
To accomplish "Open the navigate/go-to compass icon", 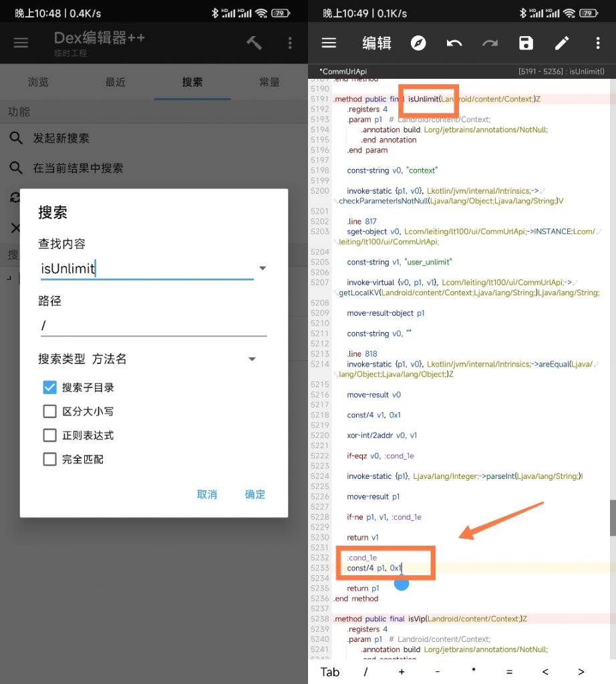I will [418, 42].
